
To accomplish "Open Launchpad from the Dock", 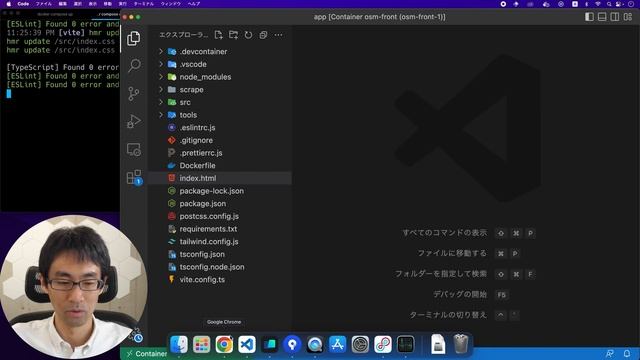I will coord(202,344).
